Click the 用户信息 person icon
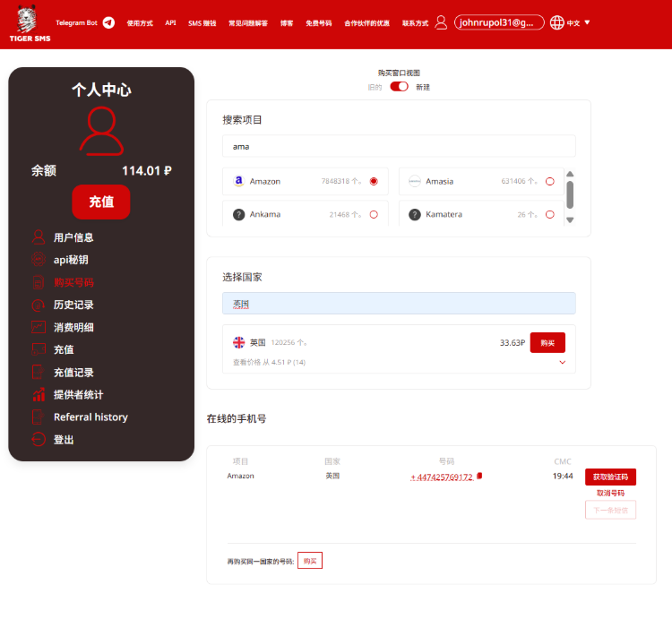 [x=39, y=236]
